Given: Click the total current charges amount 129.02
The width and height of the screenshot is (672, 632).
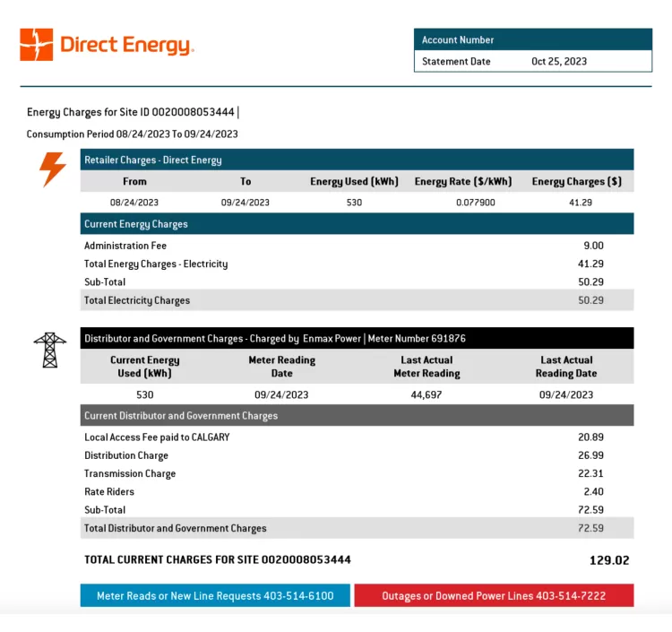Looking at the screenshot, I should (608, 560).
